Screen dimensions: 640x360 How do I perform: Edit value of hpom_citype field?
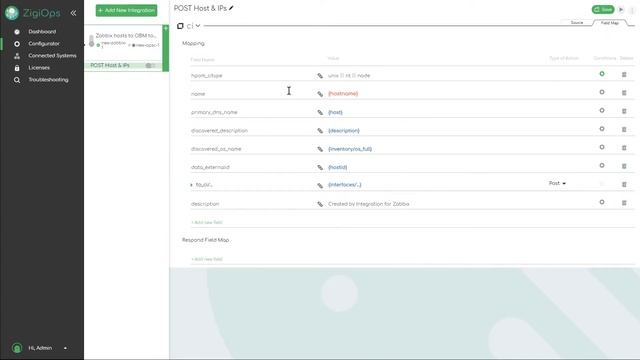click(x=320, y=76)
